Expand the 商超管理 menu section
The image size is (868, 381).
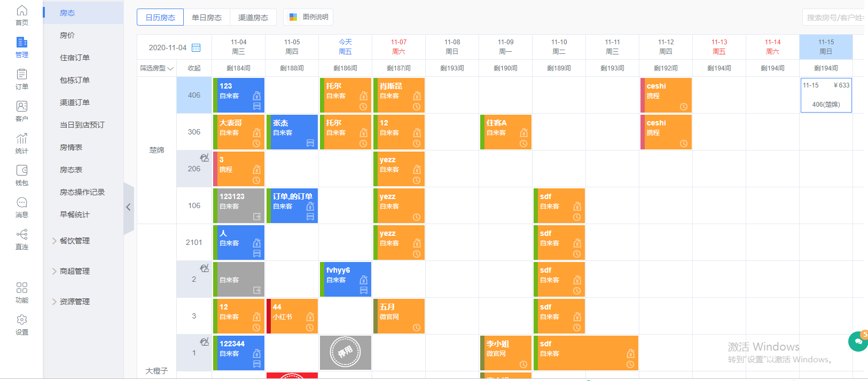[74, 271]
